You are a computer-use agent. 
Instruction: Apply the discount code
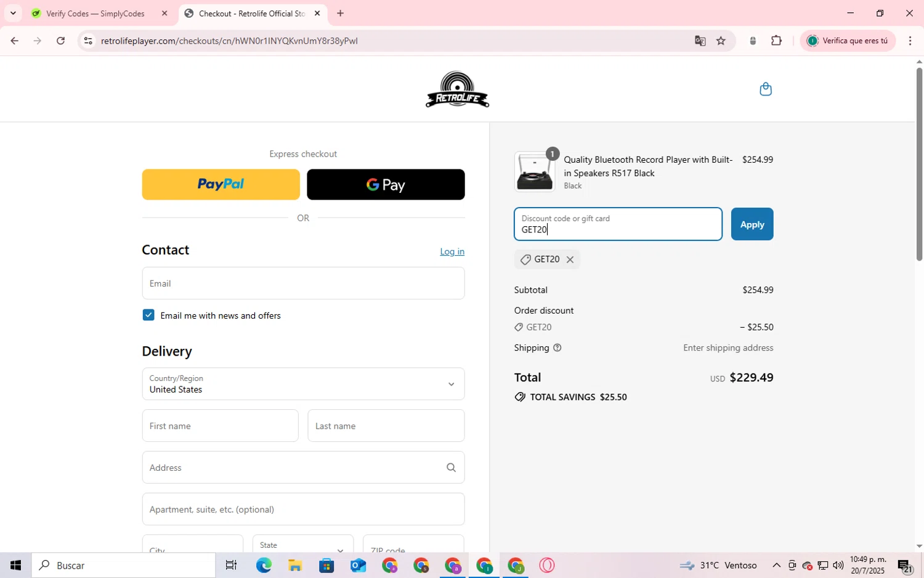tap(752, 224)
